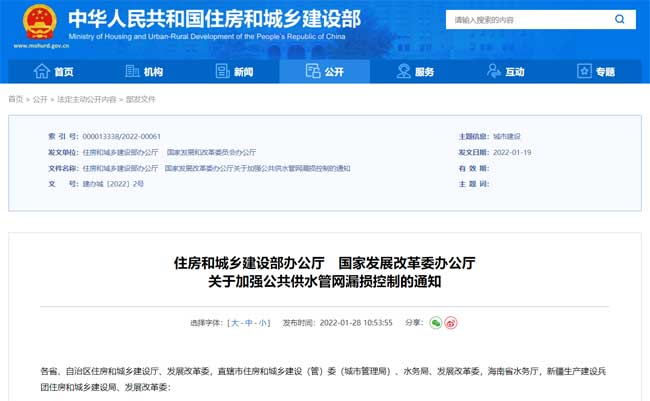This screenshot has width=650, height=401.
Task: Click the home icon in navigation bar
Action: pyautogui.click(x=42, y=71)
